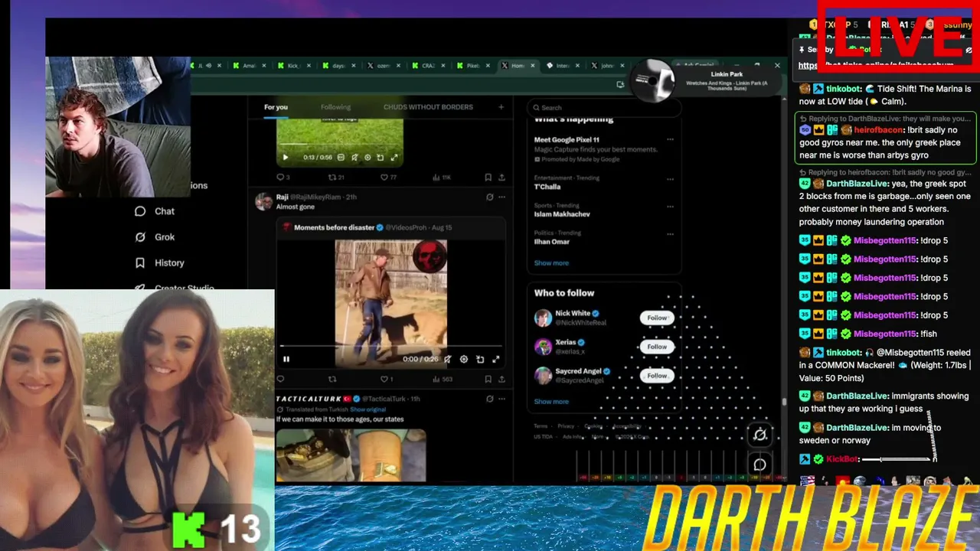Enter fullscreen on the grass video
The image size is (980, 551).
(x=394, y=158)
